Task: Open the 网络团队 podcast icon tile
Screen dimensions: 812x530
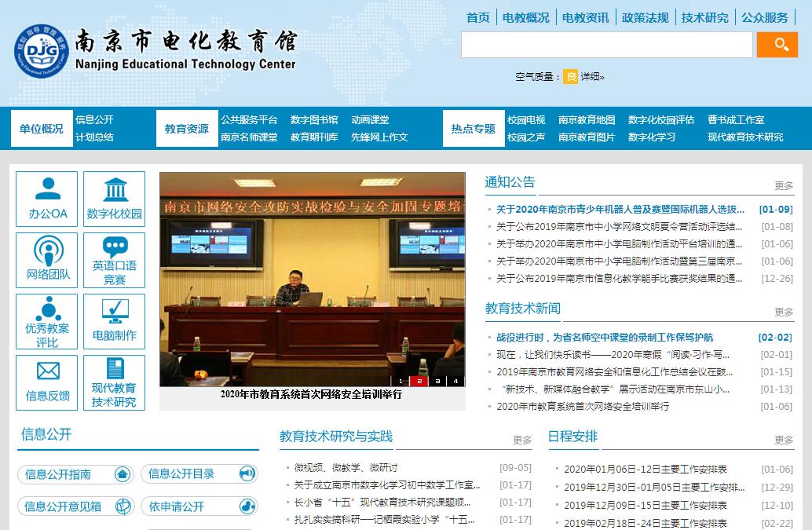Action: [x=47, y=259]
